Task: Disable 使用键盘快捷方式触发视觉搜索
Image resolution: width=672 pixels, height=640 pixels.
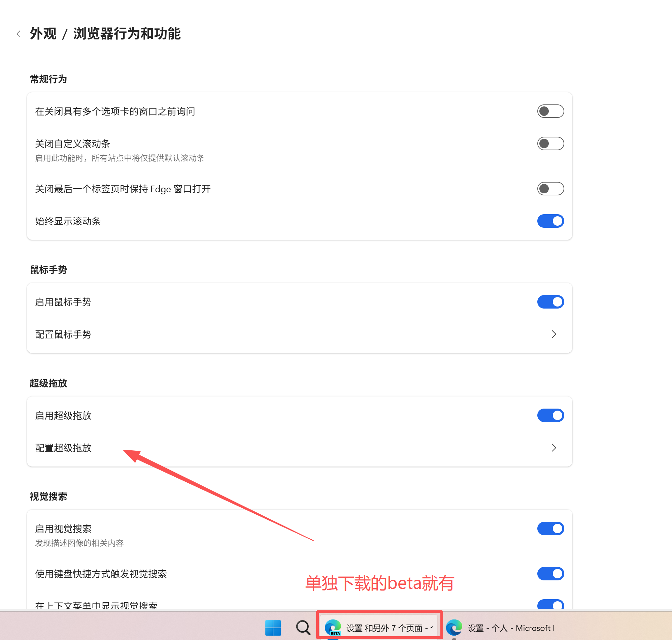Action: coord(550,574)
